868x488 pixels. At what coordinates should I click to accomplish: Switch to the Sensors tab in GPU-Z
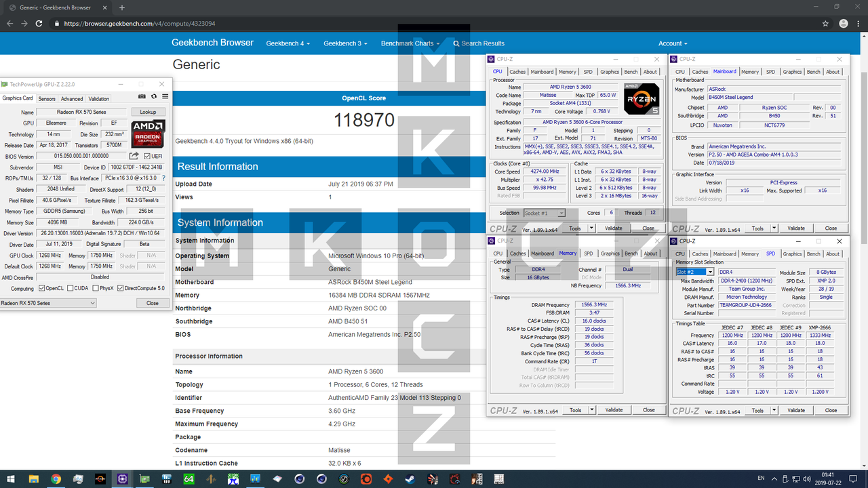pyautogui.click(x=47, y=99)
